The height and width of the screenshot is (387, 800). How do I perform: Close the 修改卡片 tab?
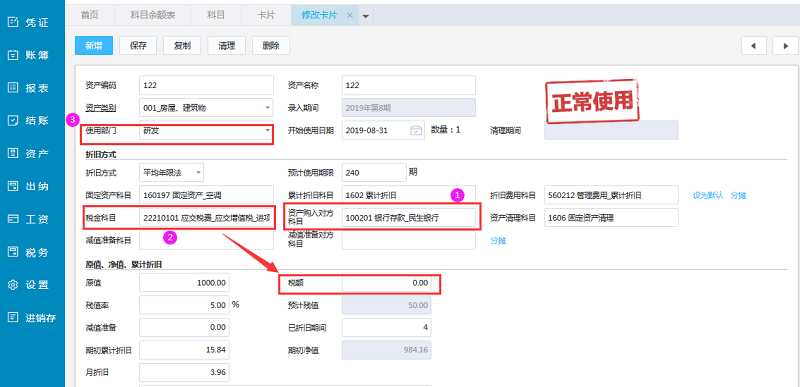click(350, 15)
